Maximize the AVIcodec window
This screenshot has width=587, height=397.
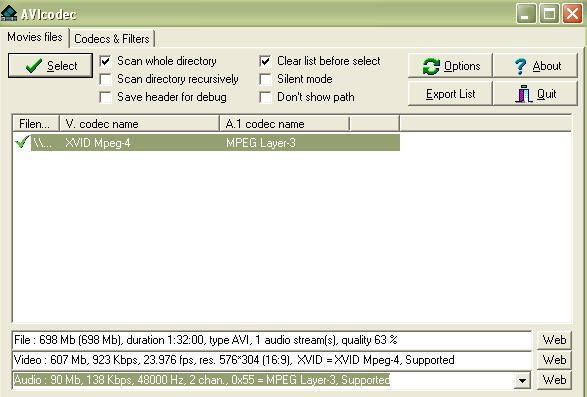coord(549,14)
